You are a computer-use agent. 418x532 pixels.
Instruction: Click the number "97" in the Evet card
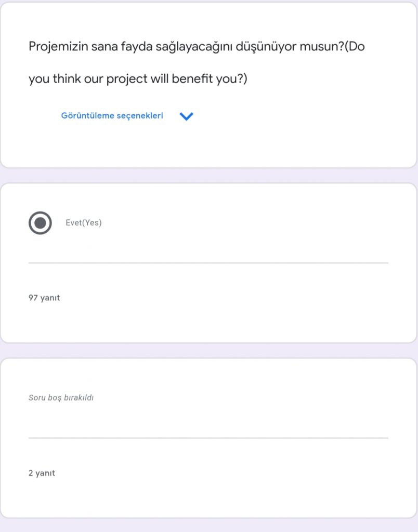(x=33, y=298)
